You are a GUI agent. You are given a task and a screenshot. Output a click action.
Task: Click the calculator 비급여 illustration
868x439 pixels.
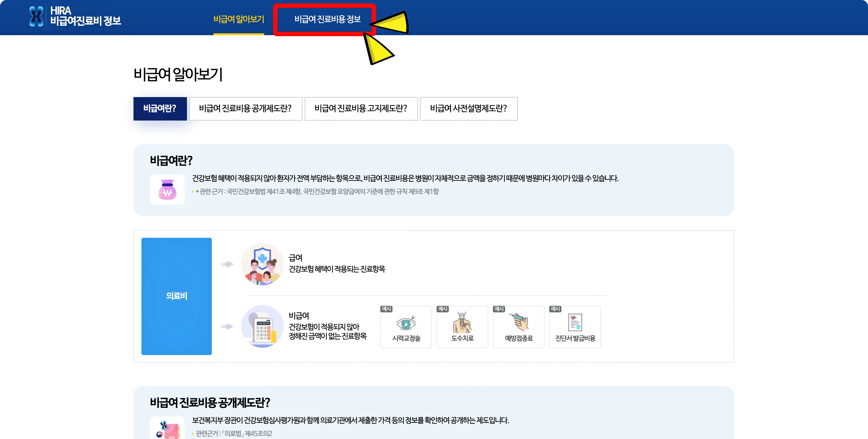pyautogui.click(x=263, y=326)
